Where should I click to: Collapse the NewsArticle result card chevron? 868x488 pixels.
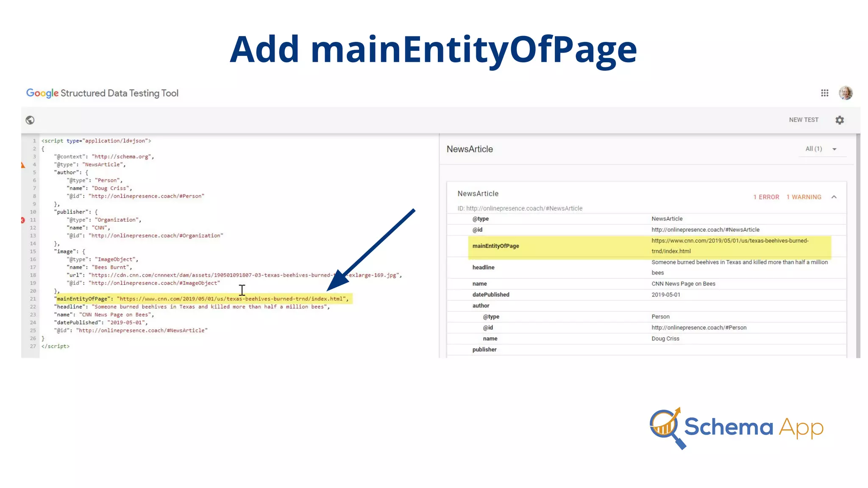pyautogui.click(x=834, y=197)
